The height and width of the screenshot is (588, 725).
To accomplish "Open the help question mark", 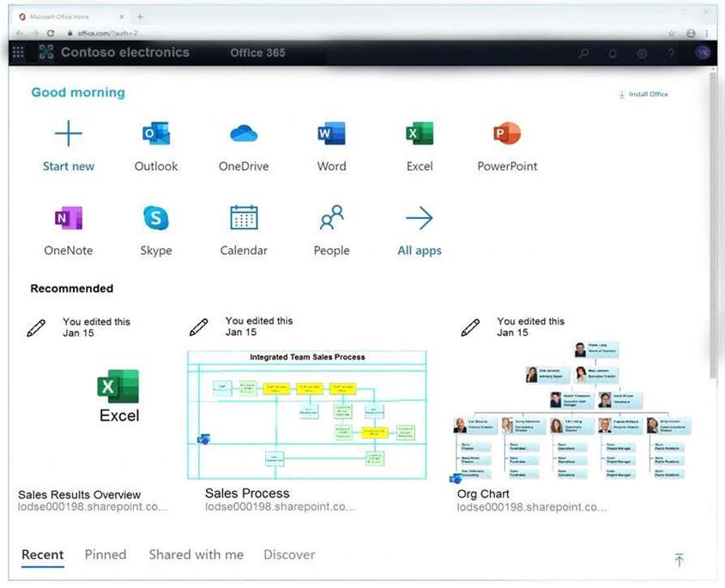I will click(670, 53).
